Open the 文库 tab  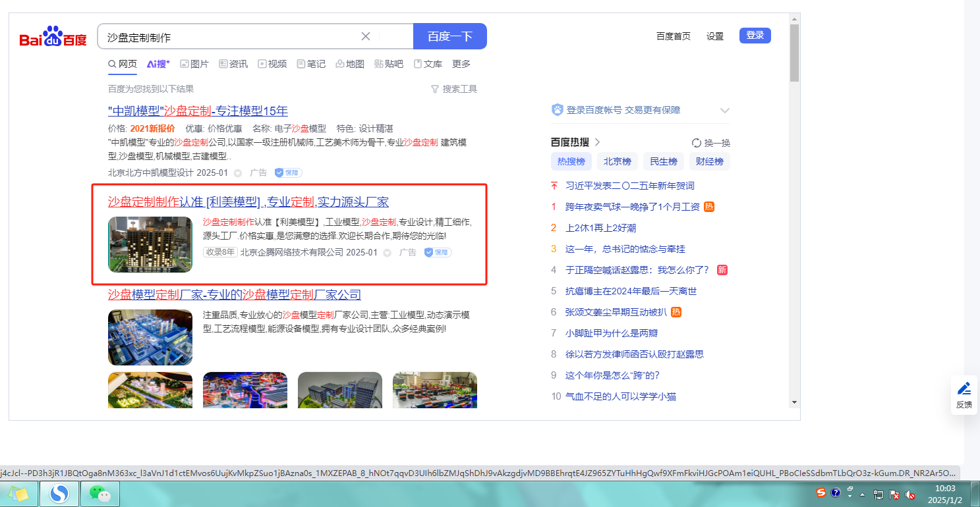428,64
